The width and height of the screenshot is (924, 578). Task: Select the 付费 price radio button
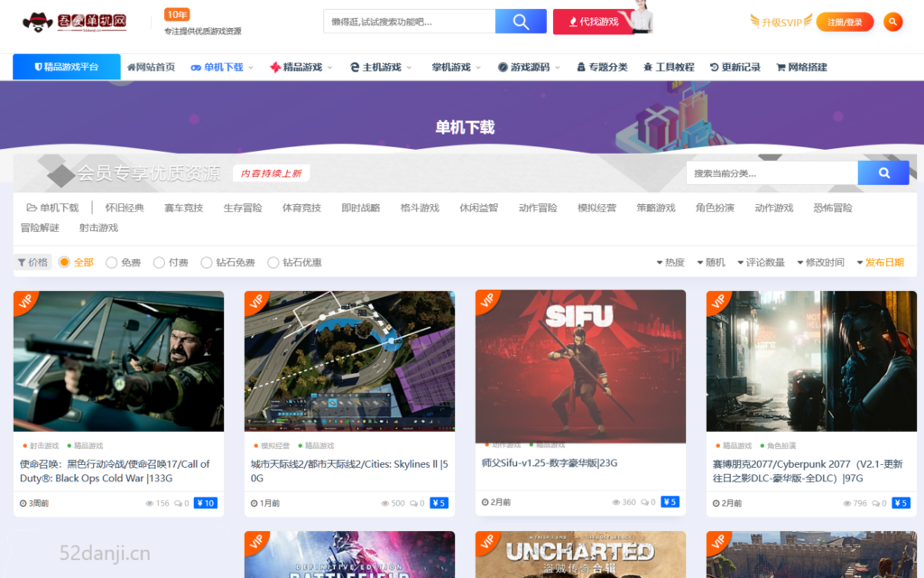click(159, 263)
